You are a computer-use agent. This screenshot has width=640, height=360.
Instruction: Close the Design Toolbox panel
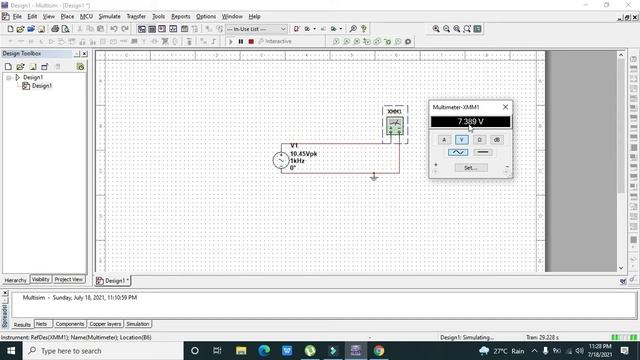(x=84, y=54)
